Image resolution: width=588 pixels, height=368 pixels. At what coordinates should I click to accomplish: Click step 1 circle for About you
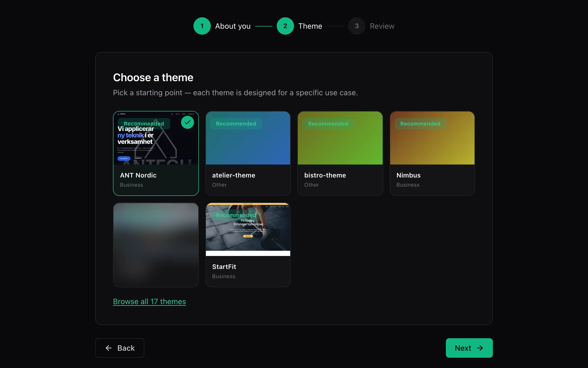(x=202, y=26)
